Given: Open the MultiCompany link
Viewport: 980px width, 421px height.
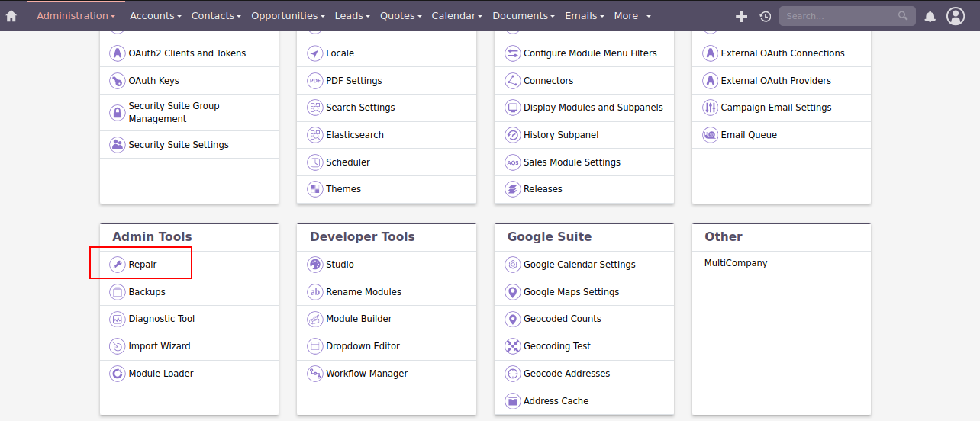Looking at the screenshot, I should pyautogui.click(x=735, y=263).
